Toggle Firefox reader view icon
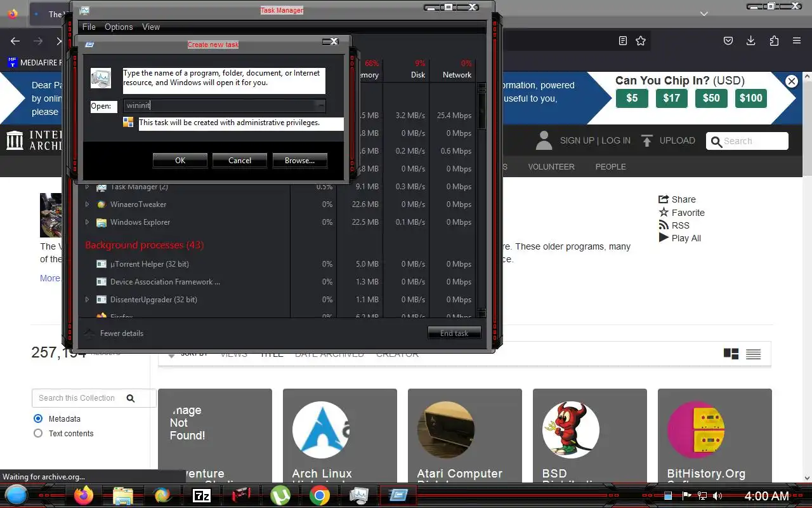 623,41
